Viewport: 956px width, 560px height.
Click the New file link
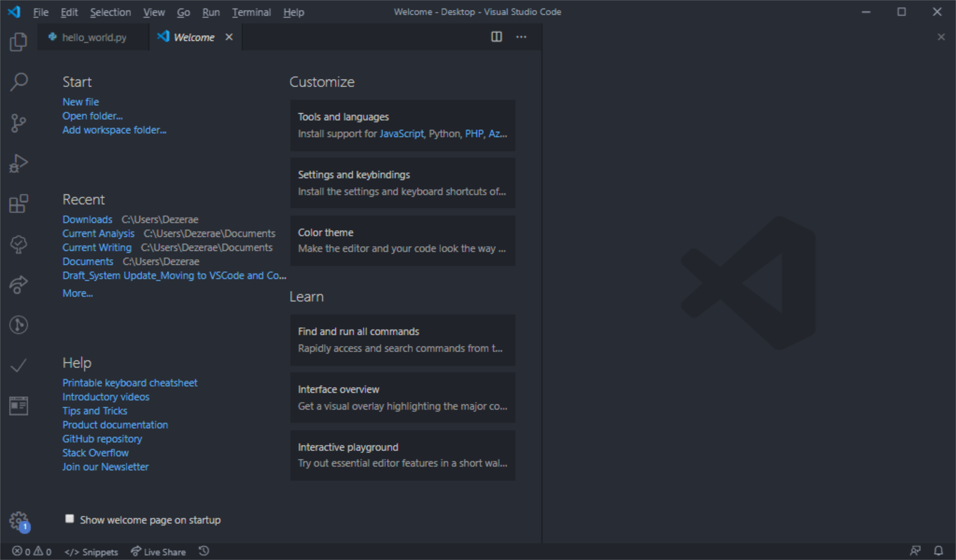click(x=81, y=102)
